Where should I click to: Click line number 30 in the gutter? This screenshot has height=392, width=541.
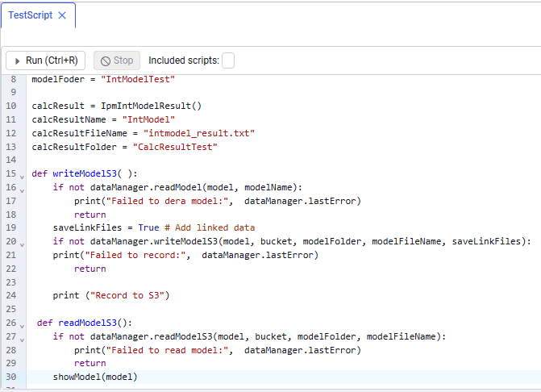[x=11, y=377]
